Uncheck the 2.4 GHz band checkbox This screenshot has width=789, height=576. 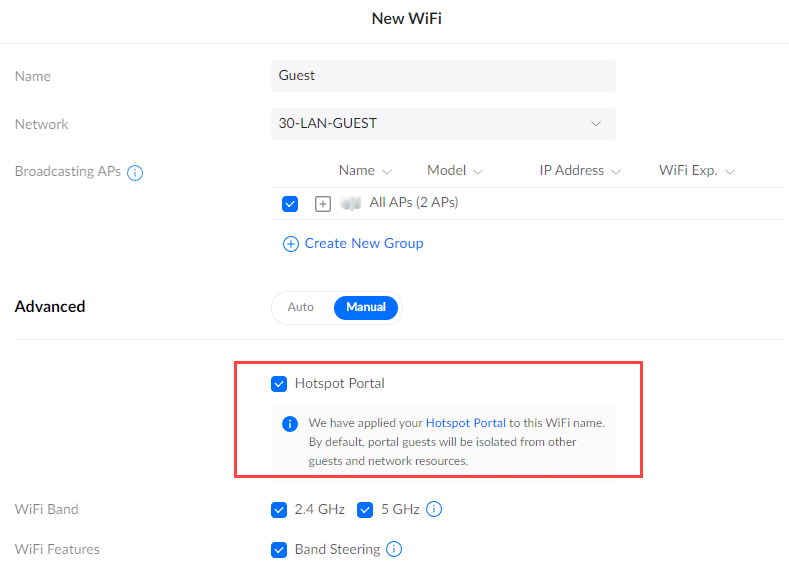tap(279, 509)
